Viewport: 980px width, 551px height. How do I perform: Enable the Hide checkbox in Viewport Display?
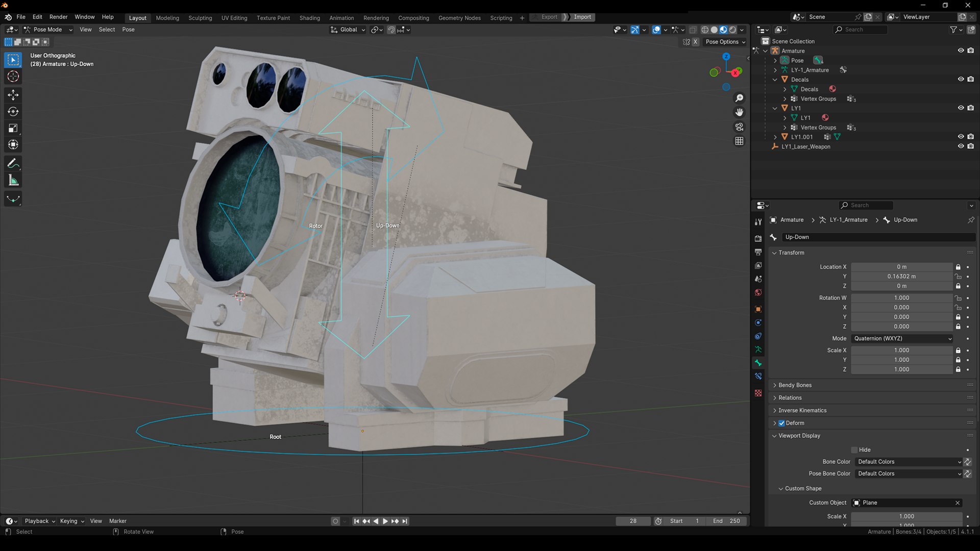pyautogui.click(x=854, y=450)
